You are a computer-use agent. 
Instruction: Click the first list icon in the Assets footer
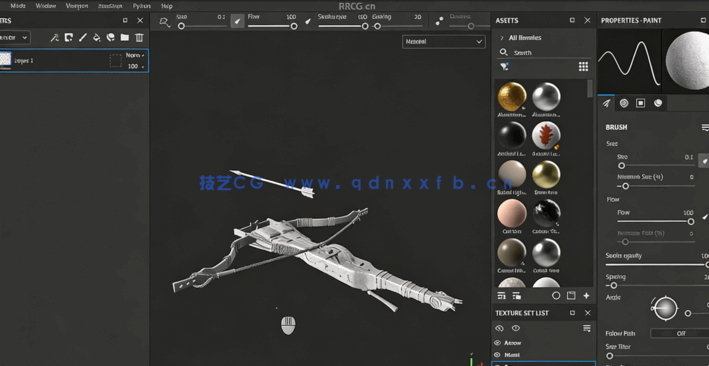click(x=501, y=296)
